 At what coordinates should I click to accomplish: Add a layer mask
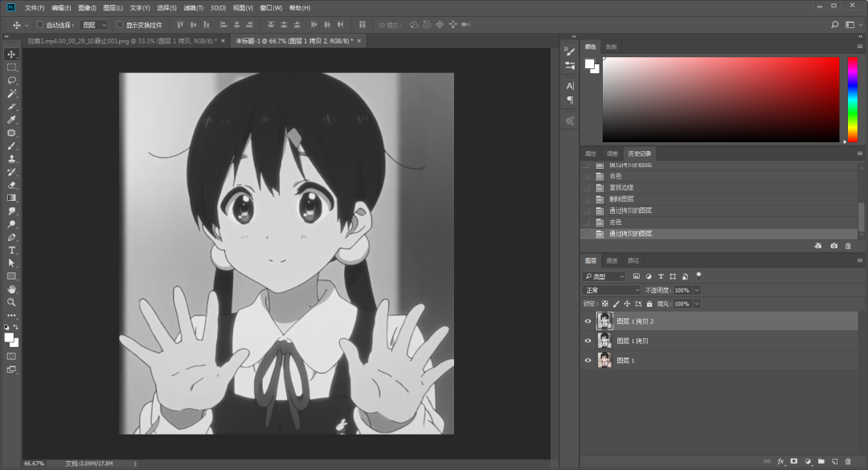(794, 461)
